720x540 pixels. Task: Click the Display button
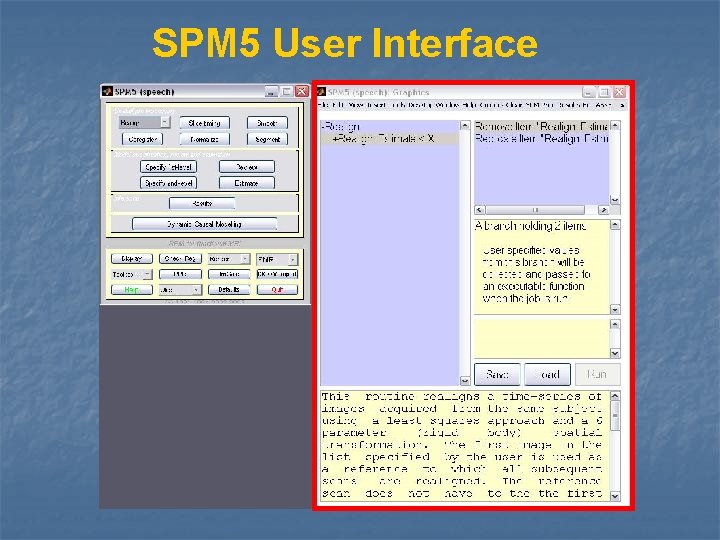(132, 259)
